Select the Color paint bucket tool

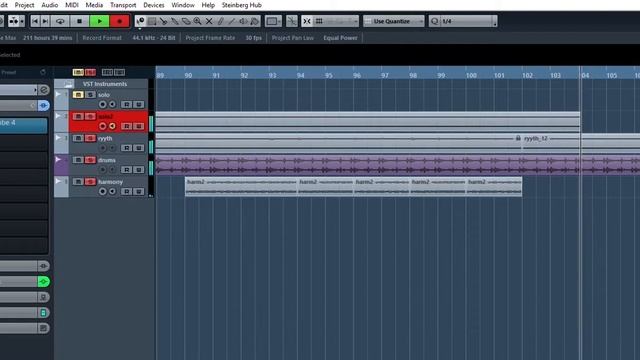(255, 21)
